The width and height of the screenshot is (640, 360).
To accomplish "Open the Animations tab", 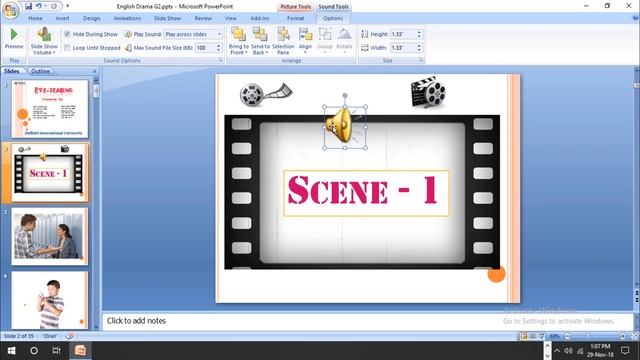I will coord(127,18).
